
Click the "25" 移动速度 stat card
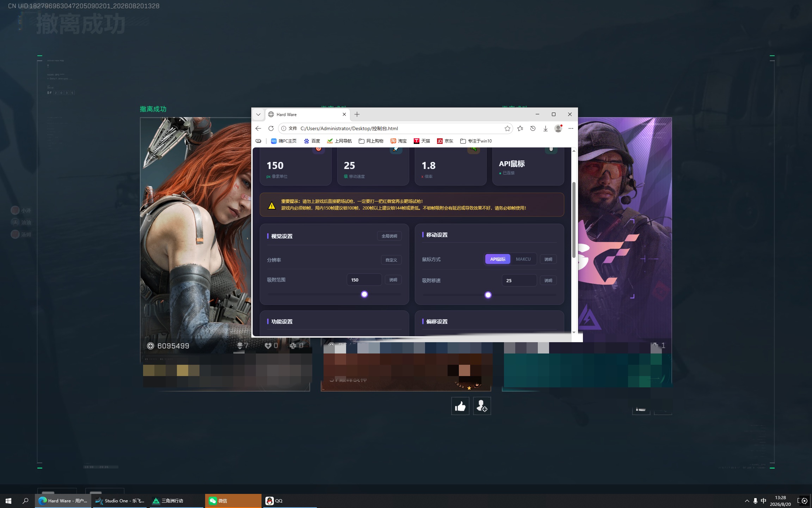point(373,167)
